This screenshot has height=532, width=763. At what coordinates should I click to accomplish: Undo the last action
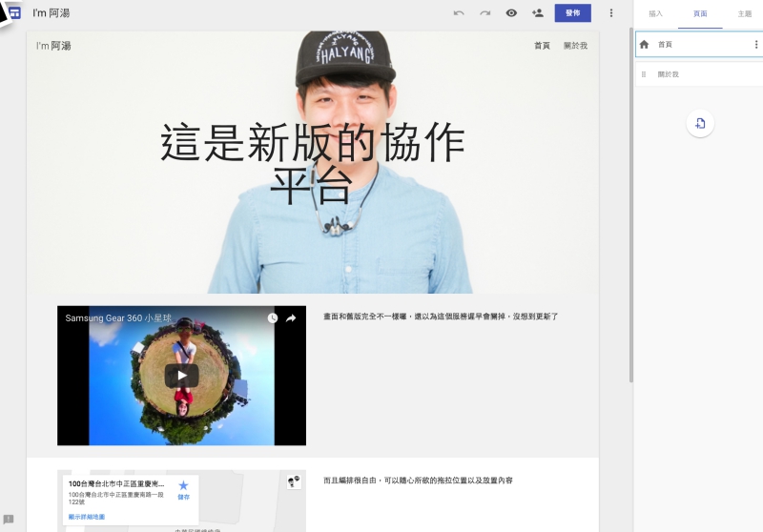click(x=459, y=13)
